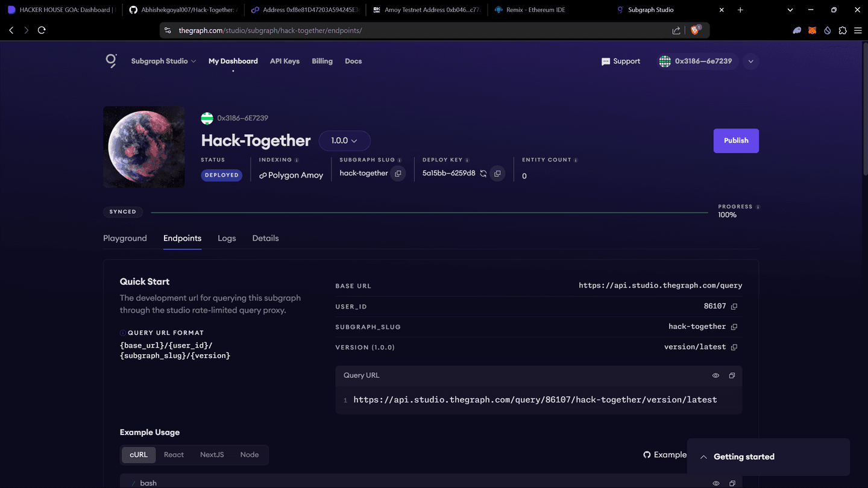868x488 pixels.
Task: Switch to GitHub Hack-Together browser tab
Action: click(184, 10)
